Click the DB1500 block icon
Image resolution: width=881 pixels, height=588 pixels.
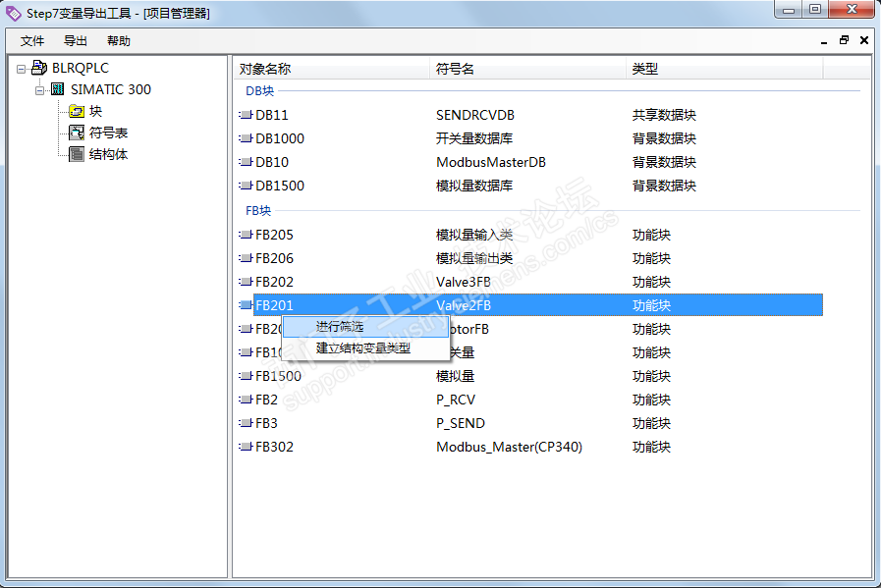tap(246, 186)
